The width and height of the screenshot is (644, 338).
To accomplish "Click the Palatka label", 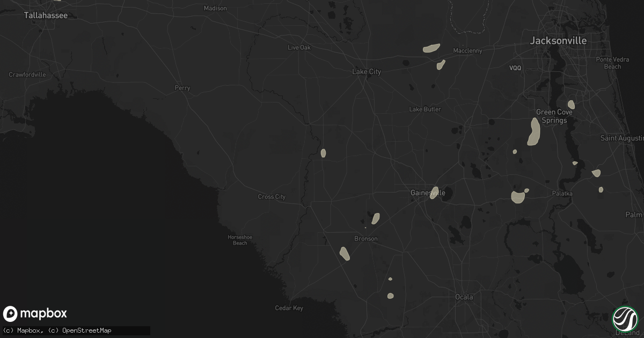I will 562,193.
